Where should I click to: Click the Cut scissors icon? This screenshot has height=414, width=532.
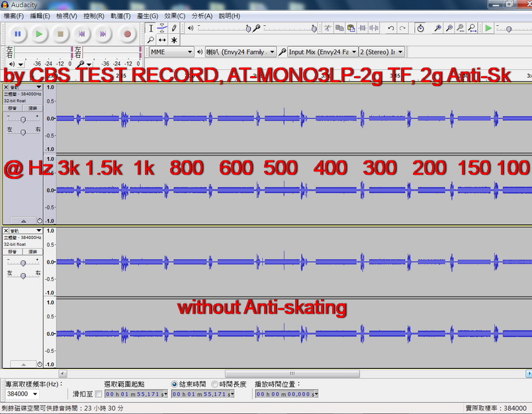pyautogui.click(x=328, y=28)
